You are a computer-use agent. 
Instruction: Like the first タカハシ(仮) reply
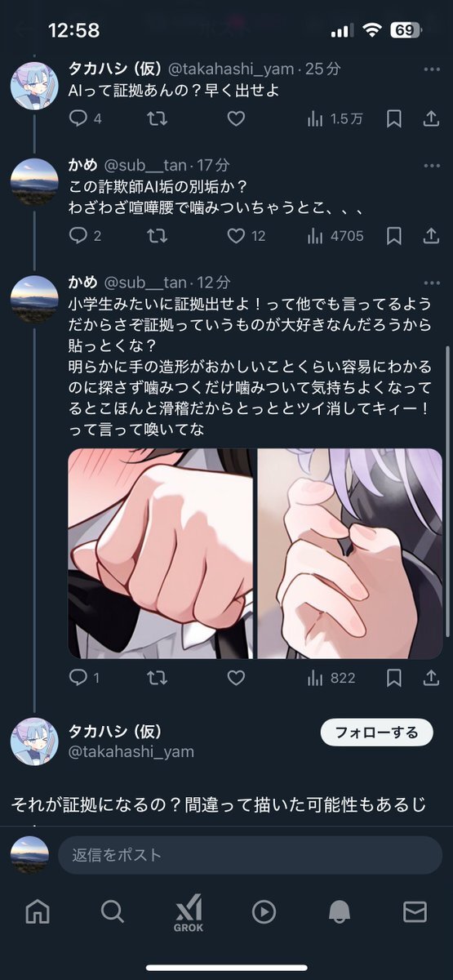coord(236,119)
